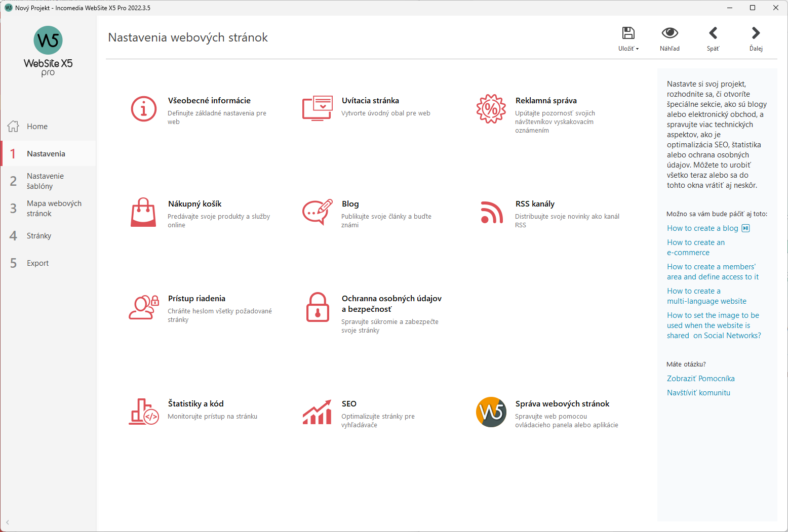Open the Všeobecné informácie info icon

pos(144,109)
